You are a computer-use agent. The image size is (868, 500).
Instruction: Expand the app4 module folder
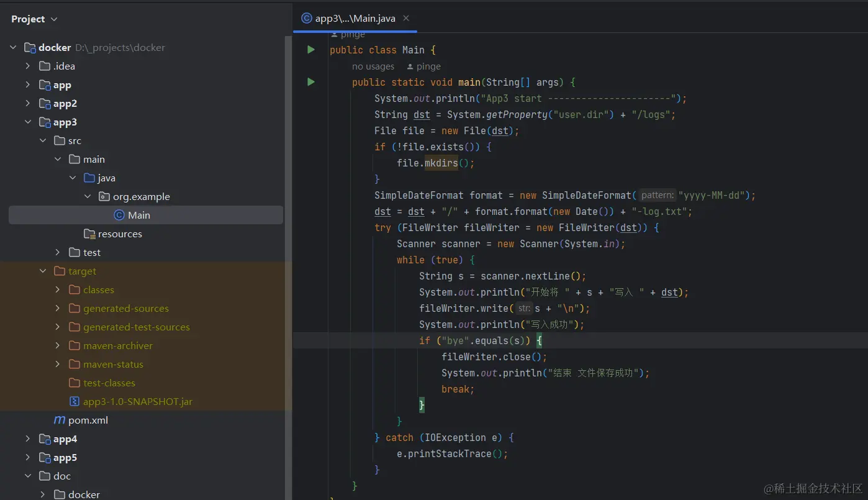tap(28, 439)
